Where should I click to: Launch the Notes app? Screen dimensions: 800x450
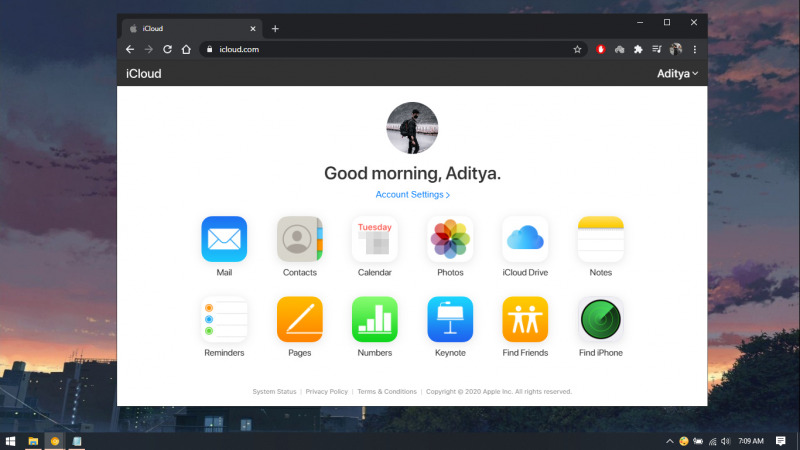[600, 239]
